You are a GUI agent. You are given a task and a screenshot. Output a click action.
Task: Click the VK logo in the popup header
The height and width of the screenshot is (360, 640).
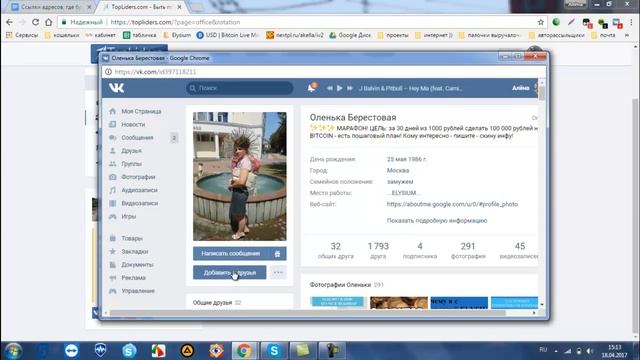(x=116, y=88)
